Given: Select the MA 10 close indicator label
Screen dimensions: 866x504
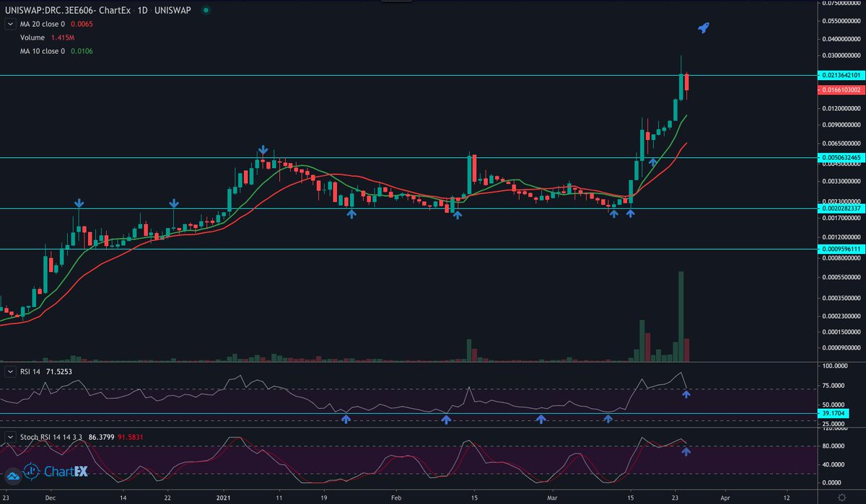Looking at the screenshot, I should 42,51.
